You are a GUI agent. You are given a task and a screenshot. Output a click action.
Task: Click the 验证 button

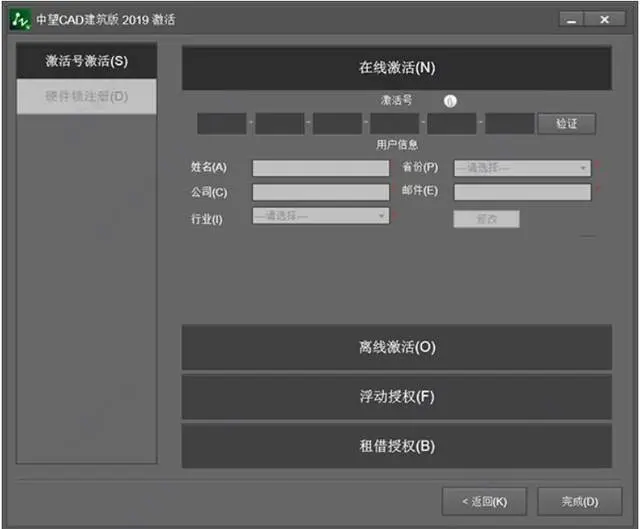[x=567, y=124]
